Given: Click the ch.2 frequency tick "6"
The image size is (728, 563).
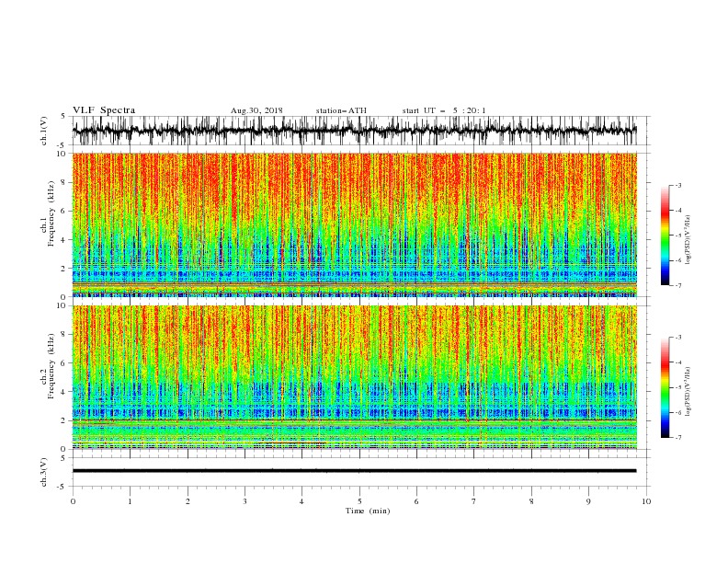Looking at the screenshot, I should click(64, 363).
